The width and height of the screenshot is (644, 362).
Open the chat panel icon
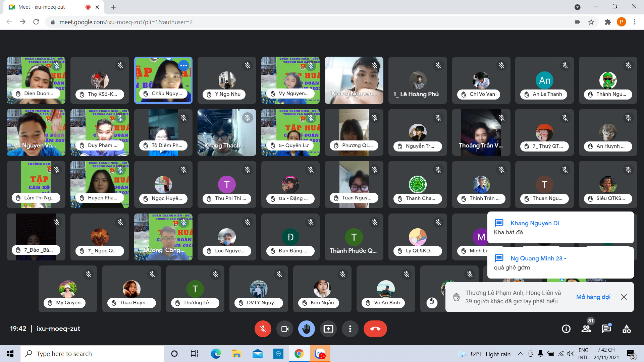pos(606,329)
